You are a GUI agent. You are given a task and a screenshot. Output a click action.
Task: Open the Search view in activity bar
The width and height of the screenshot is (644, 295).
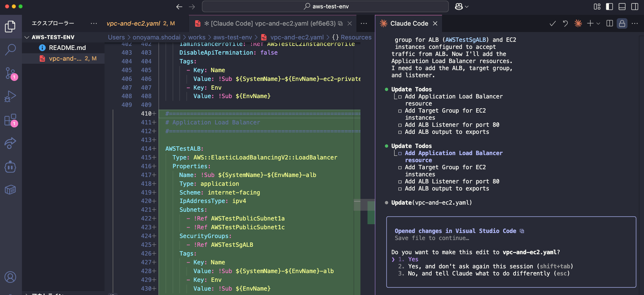tap(10, 50)
